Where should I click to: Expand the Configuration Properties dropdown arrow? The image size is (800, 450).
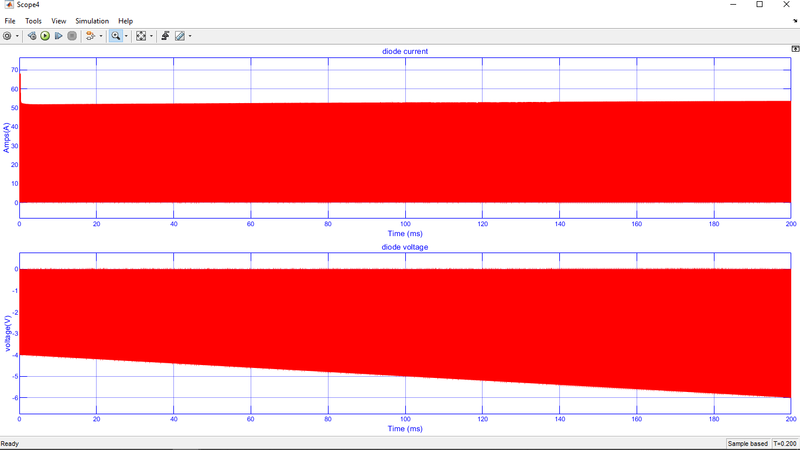pos(18,36)
